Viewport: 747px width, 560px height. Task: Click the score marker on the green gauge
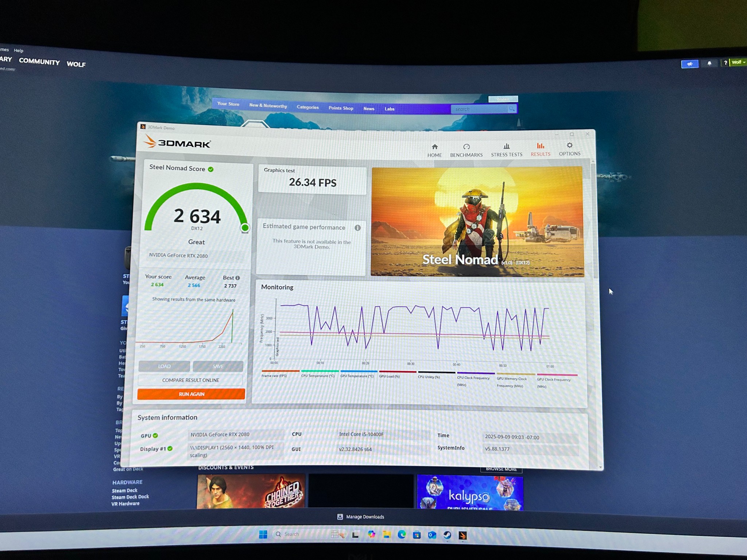coord(245,228)
